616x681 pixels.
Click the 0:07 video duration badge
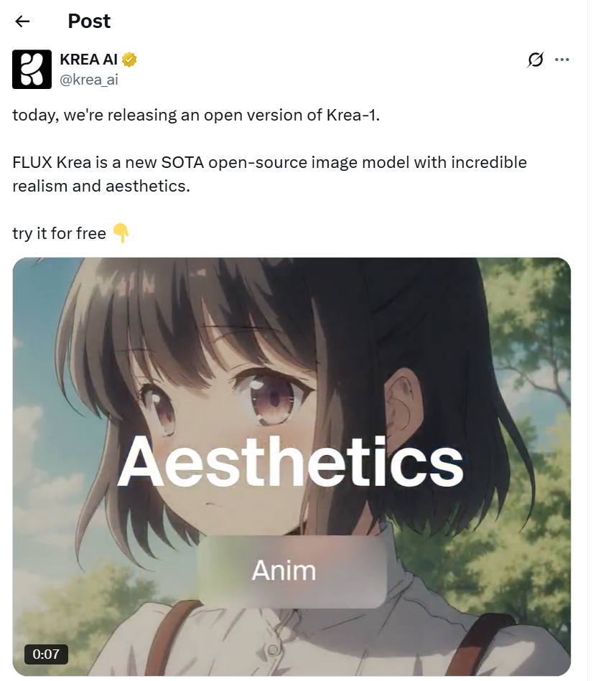[x=46, y=654]
